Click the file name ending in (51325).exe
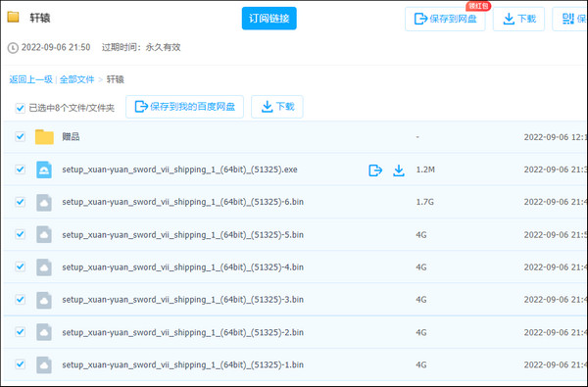Screen dimensions: 588x387 pyautogui.click(x=179, y=169)
